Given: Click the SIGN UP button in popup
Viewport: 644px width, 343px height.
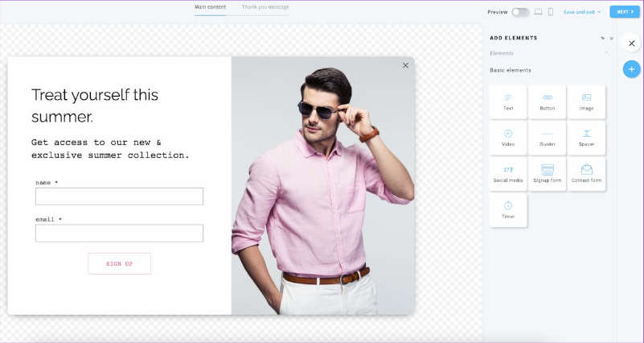Looking at the screenshot, I should [119, 263].
